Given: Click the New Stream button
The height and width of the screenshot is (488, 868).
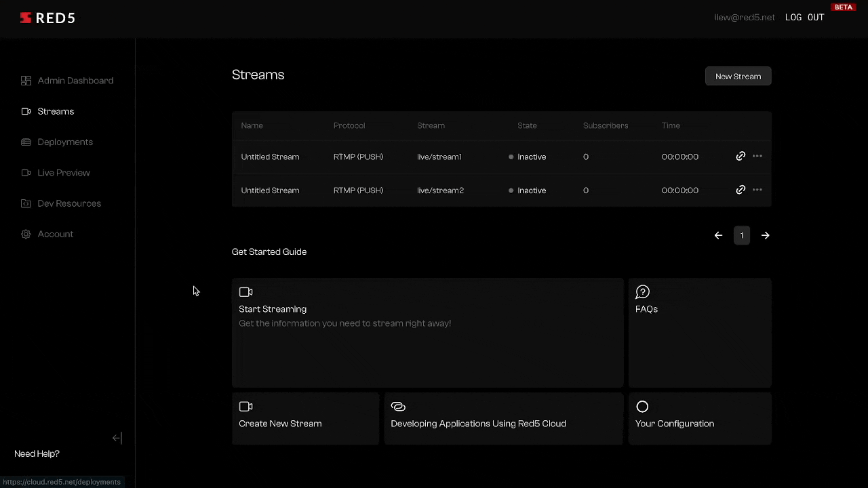Looking at the screenshot, I should (738, 77).
